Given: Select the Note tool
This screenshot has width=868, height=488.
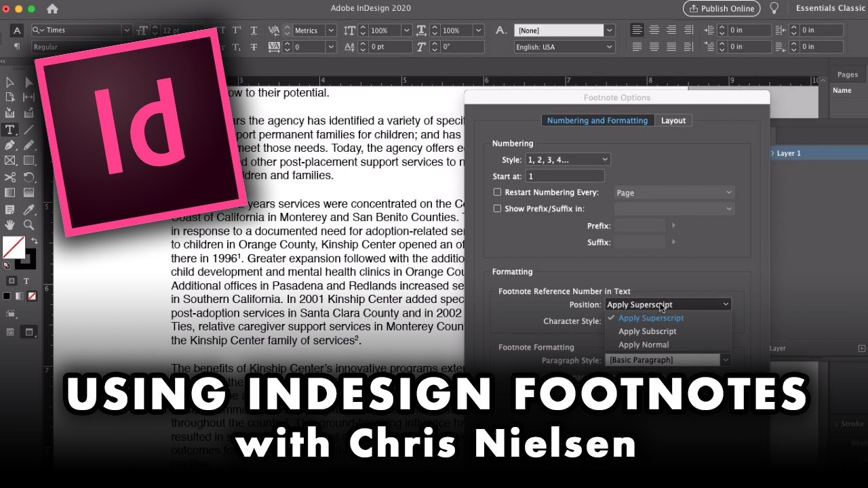Looking at the screenshot, I should pos(10,209).
